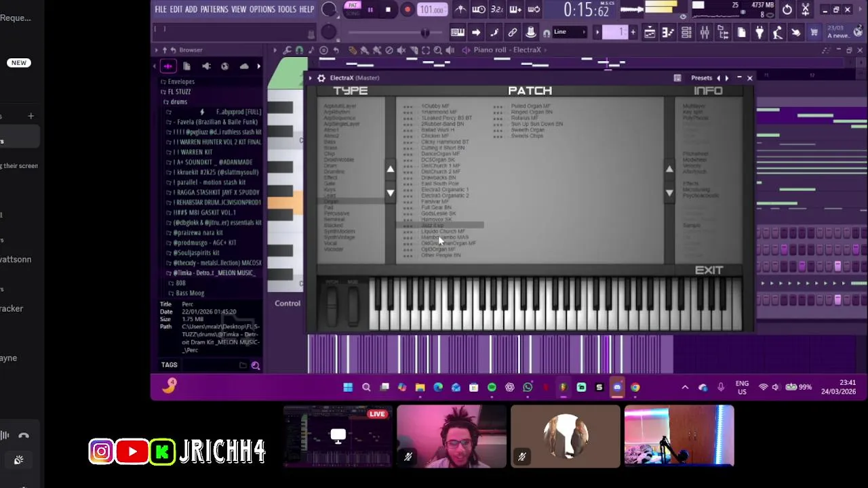The height and width of the screenshot is (488, 868).
Task: Open the plugin picker plug icon
Action: point(759,32)
